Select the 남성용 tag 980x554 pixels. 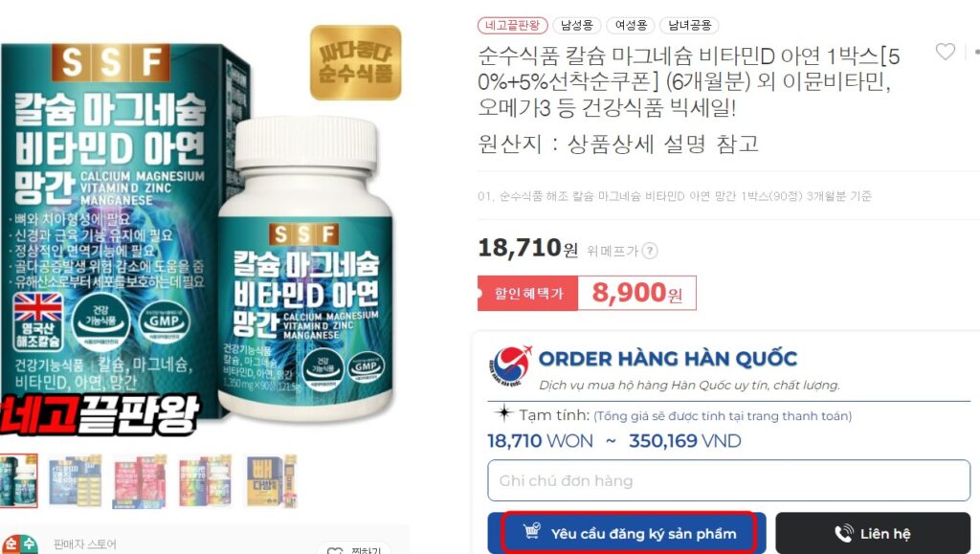click(x=577, y=26)
